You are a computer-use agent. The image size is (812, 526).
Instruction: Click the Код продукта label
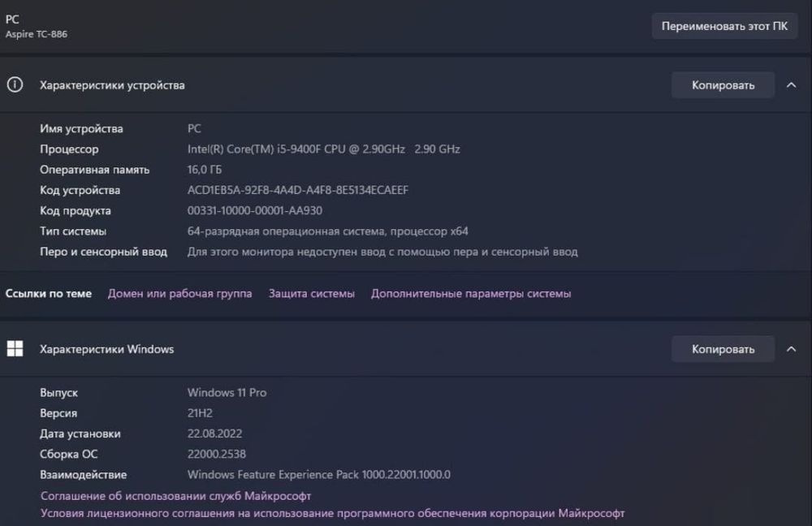pos(75,211)
